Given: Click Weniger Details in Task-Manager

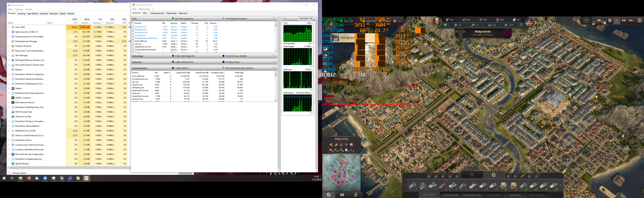Looking at the screenshot, I should 19,173.
